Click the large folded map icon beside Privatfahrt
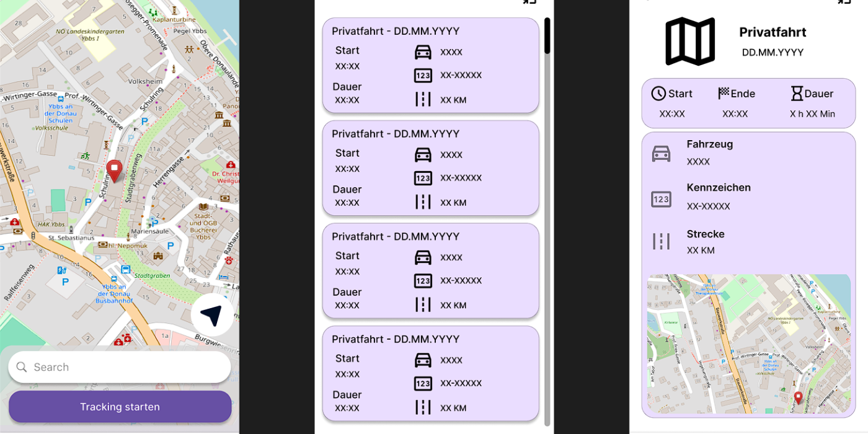The height and width of the screenshot is (434, 868). point(690,42)
